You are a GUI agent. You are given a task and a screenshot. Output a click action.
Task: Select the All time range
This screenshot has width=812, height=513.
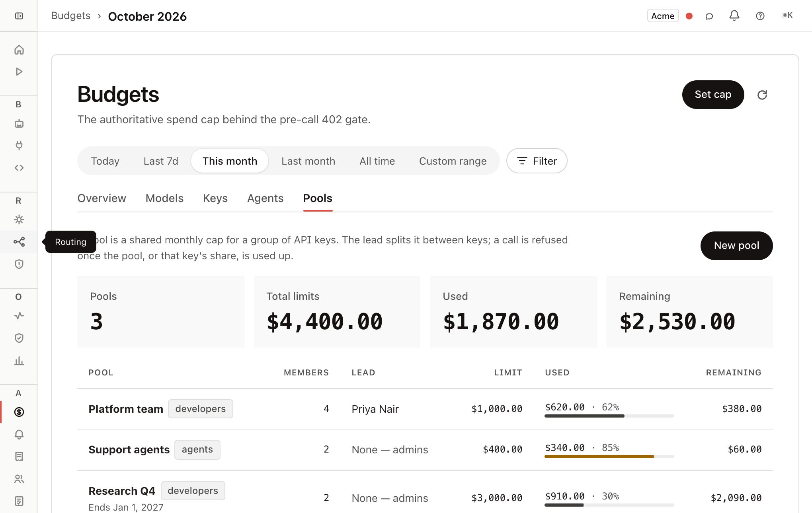(x=377, y=161)
